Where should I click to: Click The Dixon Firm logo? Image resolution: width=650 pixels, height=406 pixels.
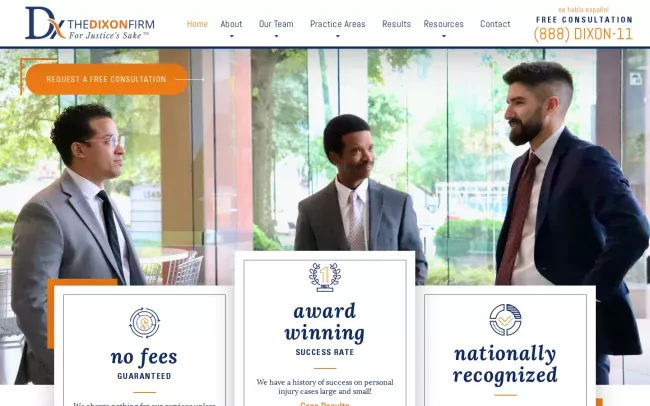coord(90,23)
